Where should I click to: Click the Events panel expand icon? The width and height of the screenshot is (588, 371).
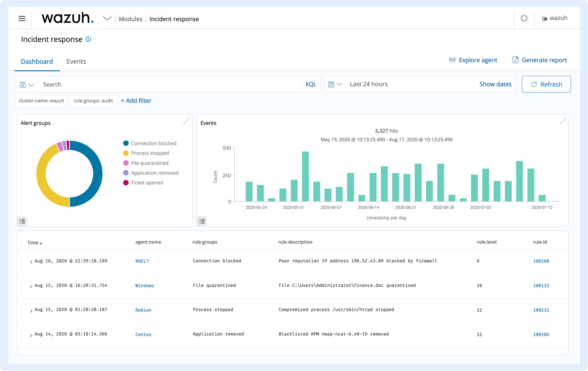563,121
